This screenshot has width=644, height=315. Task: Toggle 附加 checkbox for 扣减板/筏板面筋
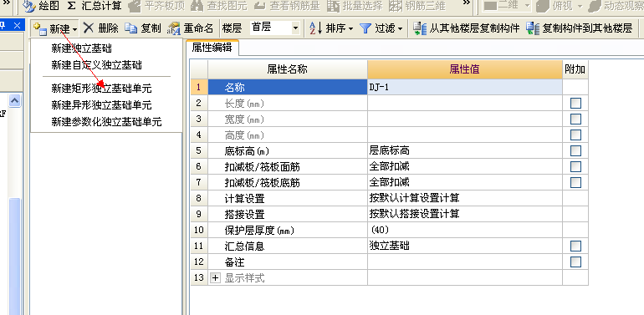(575, 166)
